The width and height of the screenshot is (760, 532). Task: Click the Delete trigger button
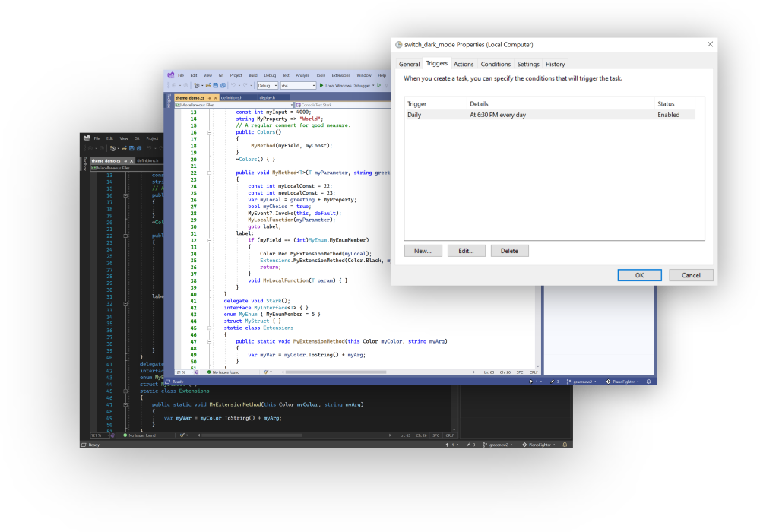509,251
